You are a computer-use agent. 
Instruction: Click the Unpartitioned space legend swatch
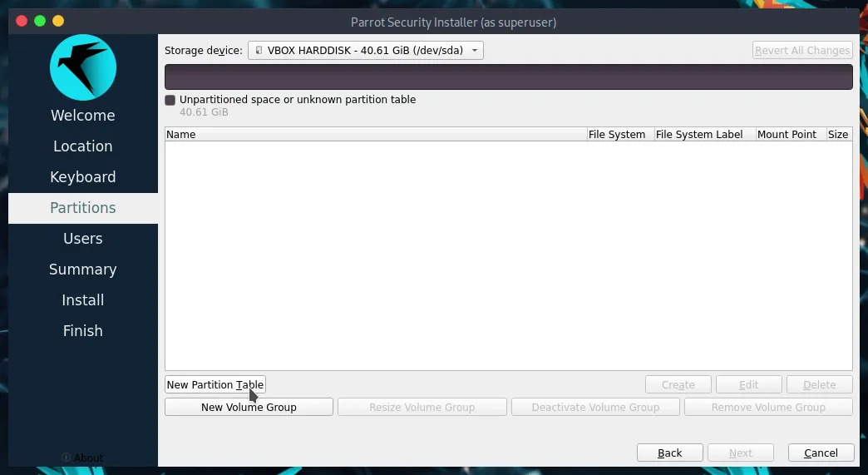click(170, 100)
